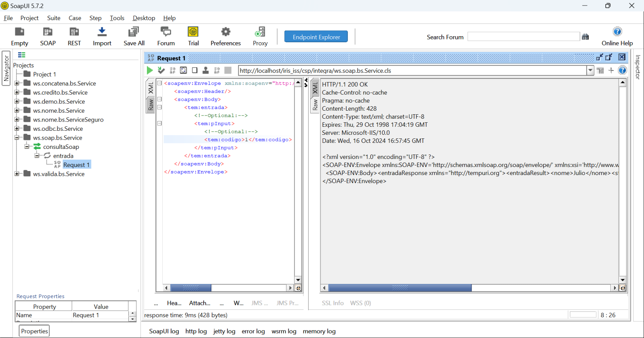This screenshot has width=644, height=338.
Task: Switch request editor to Raw view
Action: [151, 105]
